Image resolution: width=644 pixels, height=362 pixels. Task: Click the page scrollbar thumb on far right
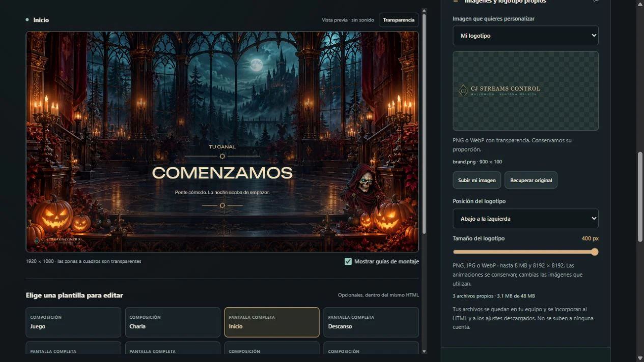coord(640,197)
